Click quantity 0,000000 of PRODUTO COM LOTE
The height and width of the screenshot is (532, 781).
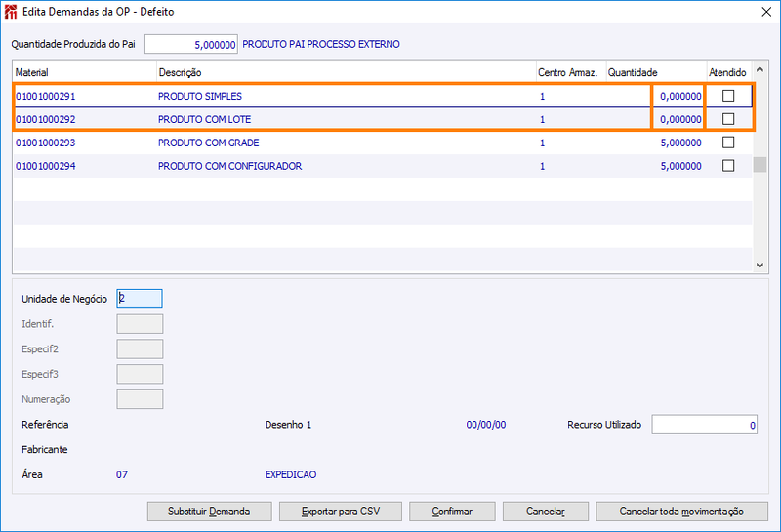(x=680, y=119)
